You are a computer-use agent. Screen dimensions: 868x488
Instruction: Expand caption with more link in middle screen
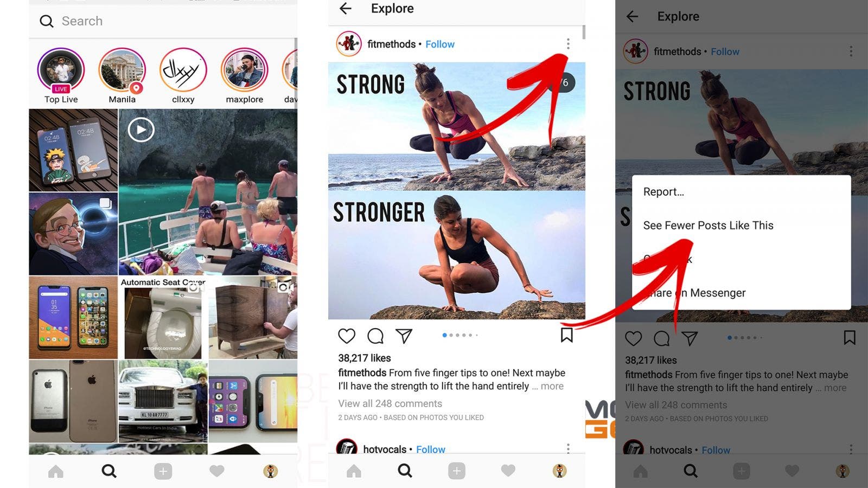click(552, 386)
